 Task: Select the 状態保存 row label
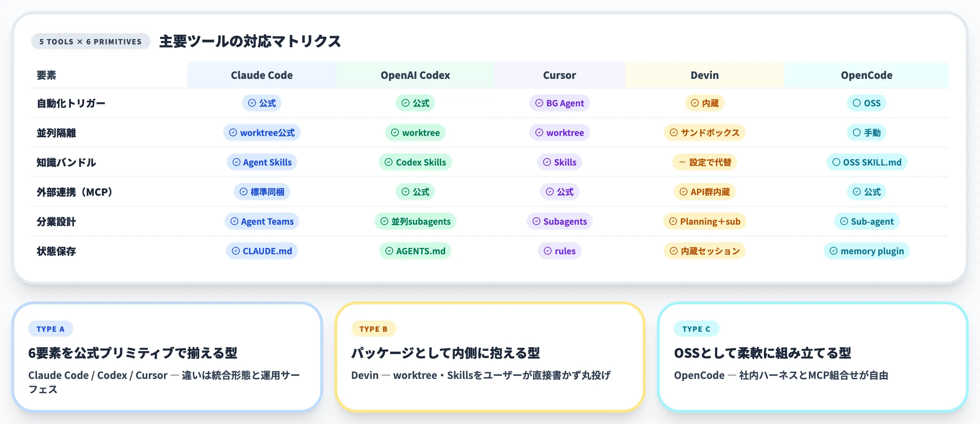pos(56,251)
